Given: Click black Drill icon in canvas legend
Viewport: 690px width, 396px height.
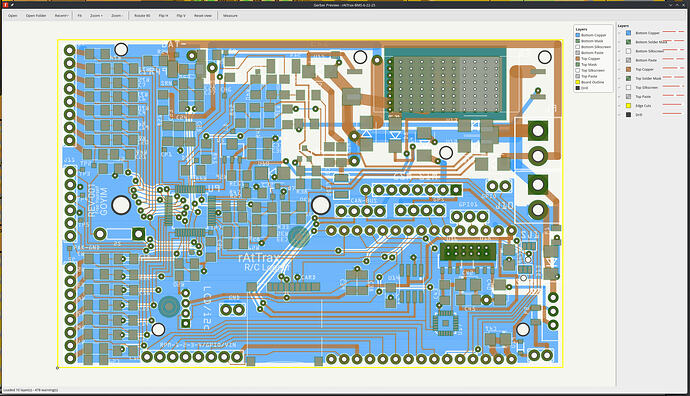Looking at the screenshot, I should point(578,88).
